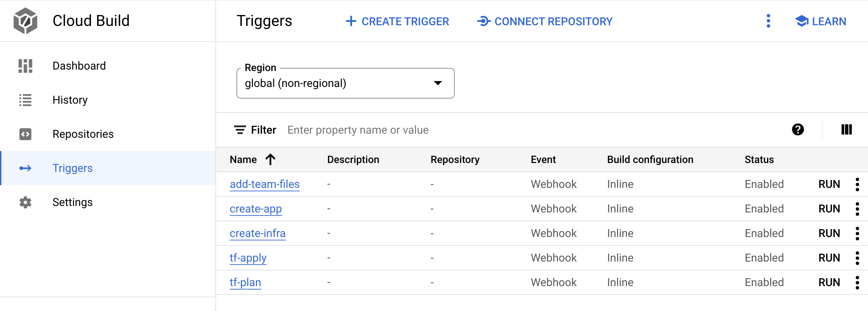Click the Dashboard grid icon in sidebar
The height and width of the screenshot is (311, 868).
click(x=25, y=66)
